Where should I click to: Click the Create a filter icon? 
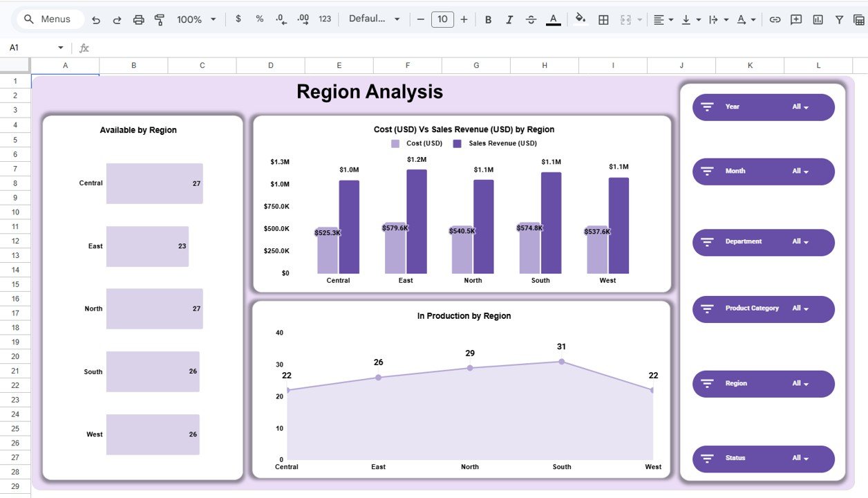[839, 19]
